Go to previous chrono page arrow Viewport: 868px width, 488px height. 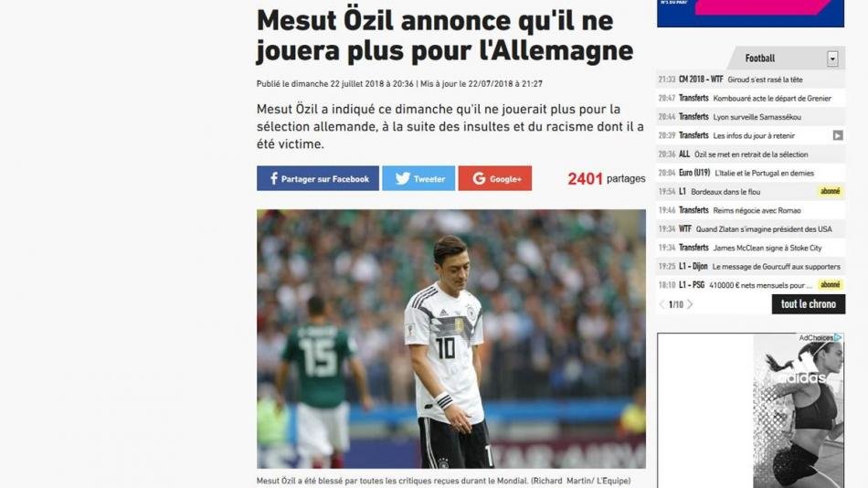662,304
